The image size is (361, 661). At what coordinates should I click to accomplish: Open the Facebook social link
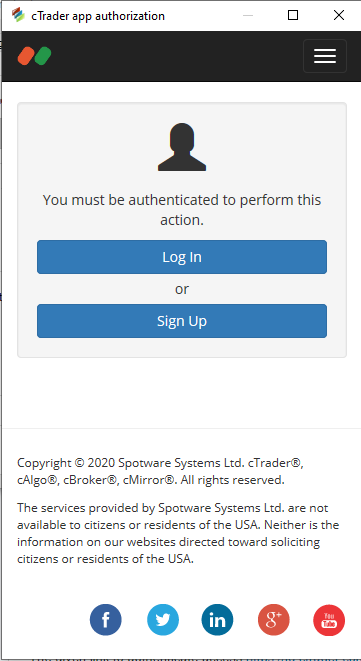(x=105, y=620)
